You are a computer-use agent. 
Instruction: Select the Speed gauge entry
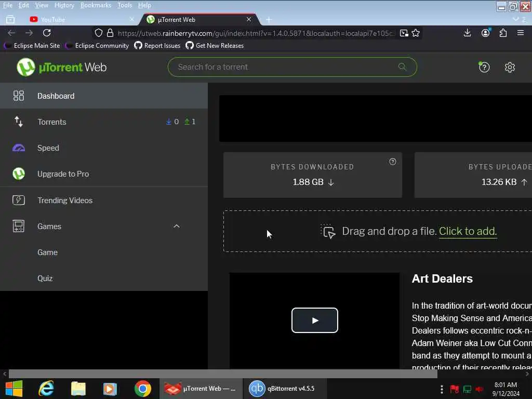[x=104, y=148]
